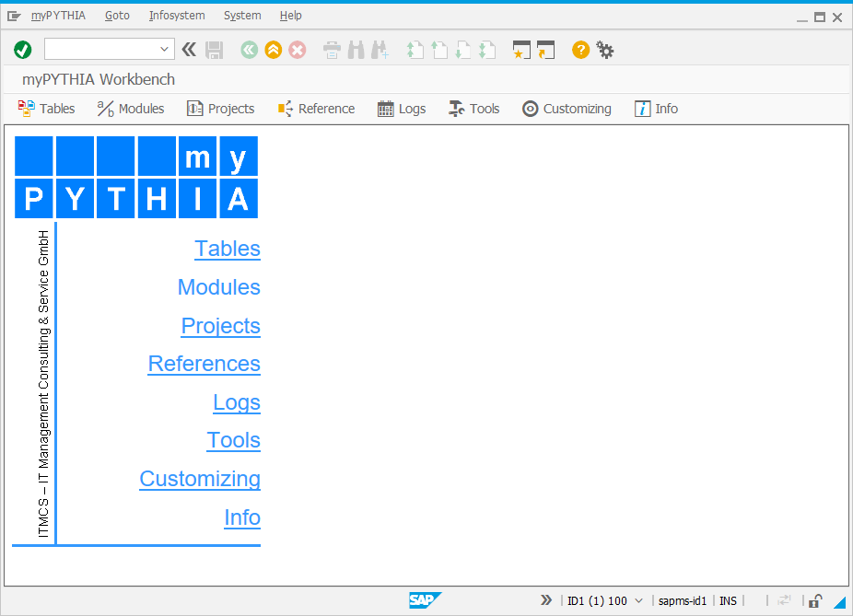This screenshot has width=853, height=616.
Task: Click the Find Next binoculars icon
Action: 380,50
